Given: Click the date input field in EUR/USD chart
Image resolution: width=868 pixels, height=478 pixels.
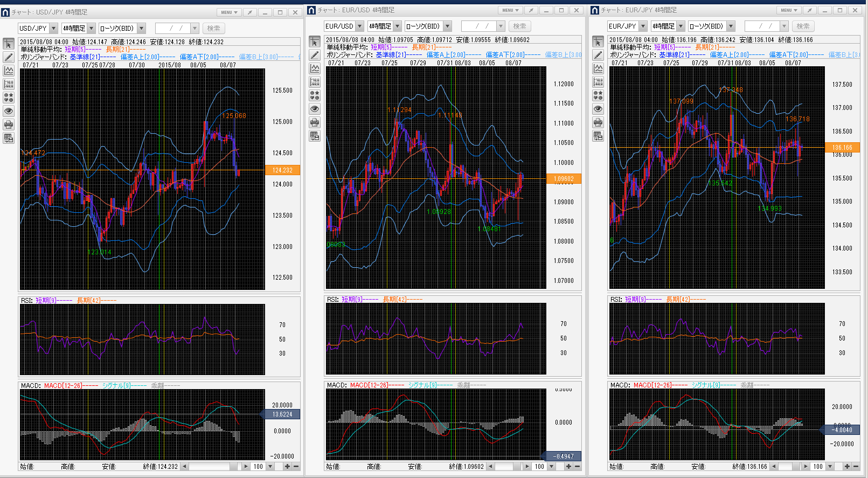Looking at the screenshot, I should [477, 26].
